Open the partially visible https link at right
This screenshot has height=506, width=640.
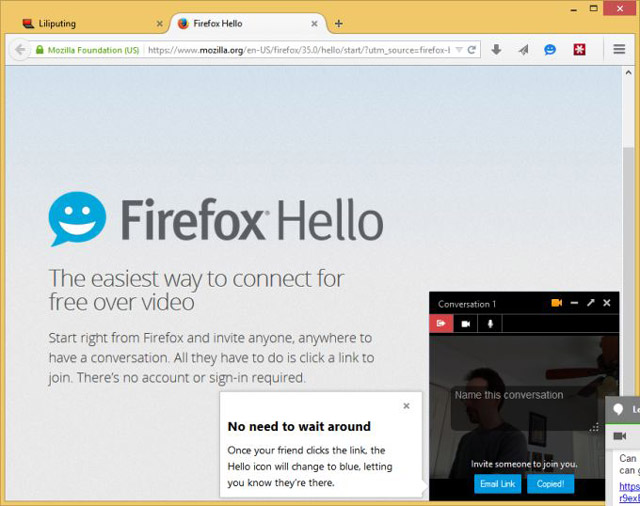click(629, 492)
